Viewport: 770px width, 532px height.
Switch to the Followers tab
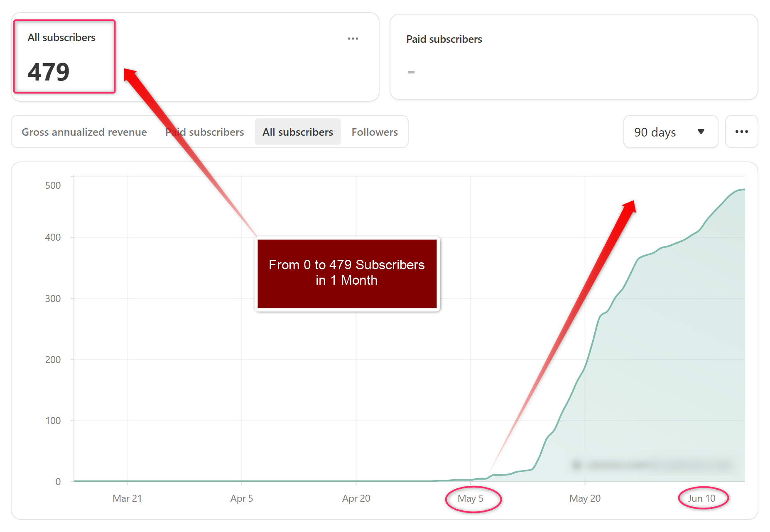tap(375, 132)
